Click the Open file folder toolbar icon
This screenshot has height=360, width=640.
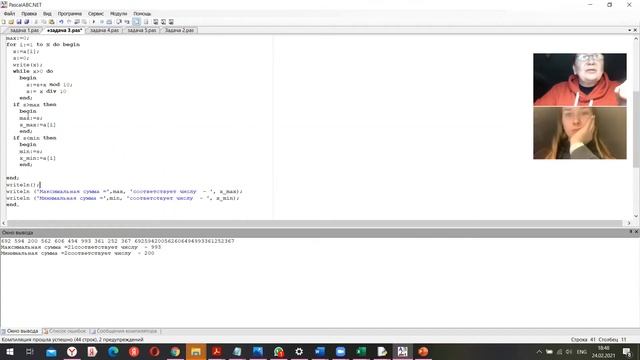coord(11,22)
